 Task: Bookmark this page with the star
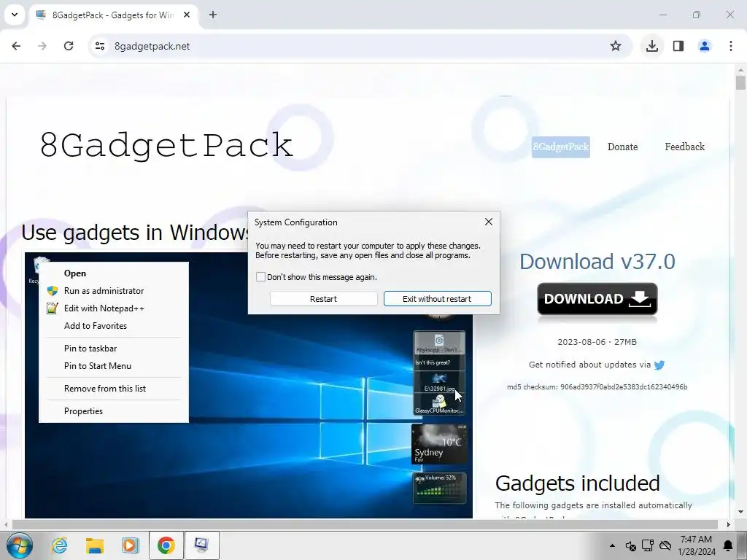616,46
